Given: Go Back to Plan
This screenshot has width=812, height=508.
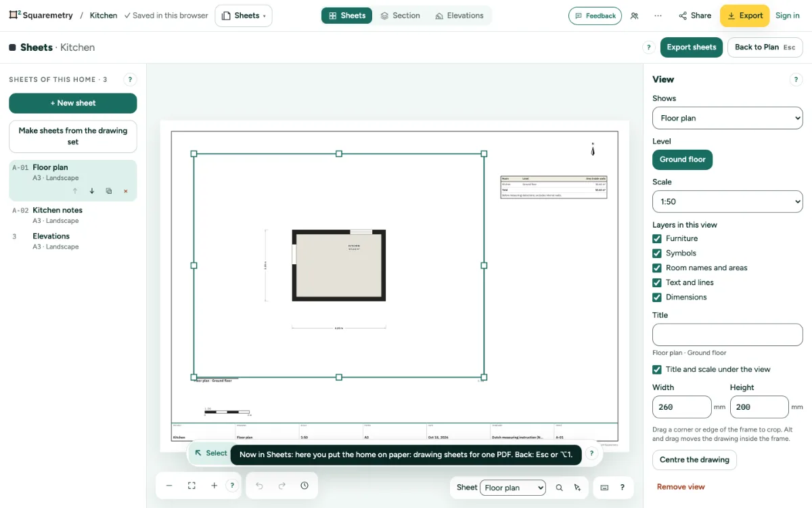Looking at the screenshot, I should [765, 47].
